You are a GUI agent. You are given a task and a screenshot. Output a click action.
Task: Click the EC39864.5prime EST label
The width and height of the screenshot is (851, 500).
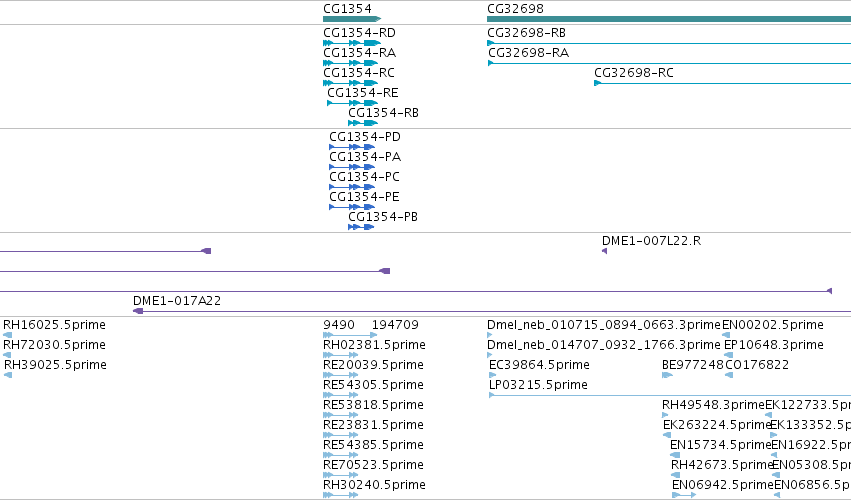click(539, 365)
